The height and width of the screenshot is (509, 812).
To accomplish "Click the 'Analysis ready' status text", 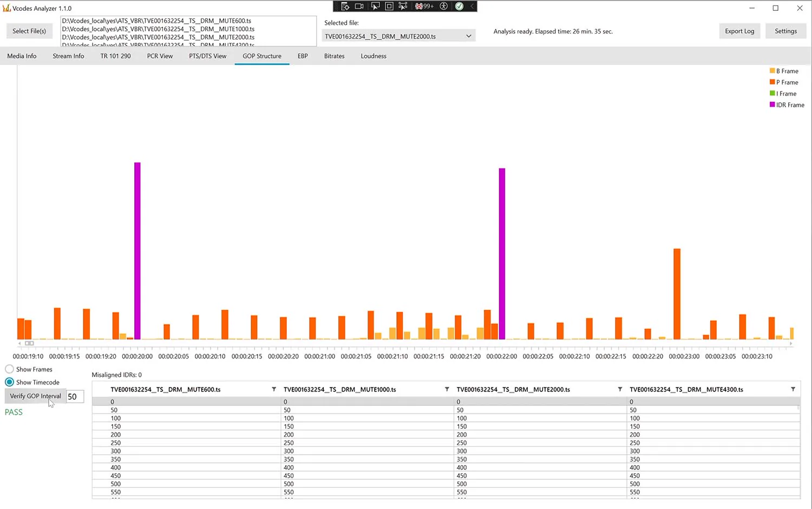I will tap(553, 31).
